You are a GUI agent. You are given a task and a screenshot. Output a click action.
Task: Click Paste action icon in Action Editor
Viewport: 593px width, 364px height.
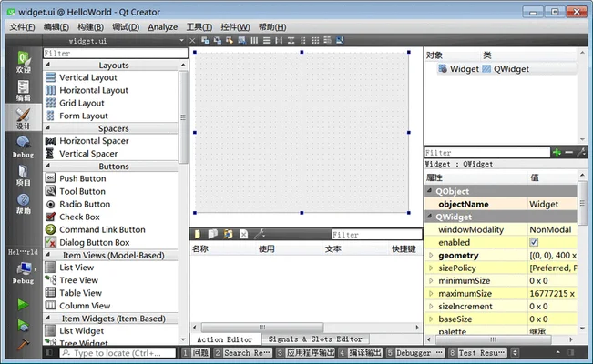pos(228,235)
